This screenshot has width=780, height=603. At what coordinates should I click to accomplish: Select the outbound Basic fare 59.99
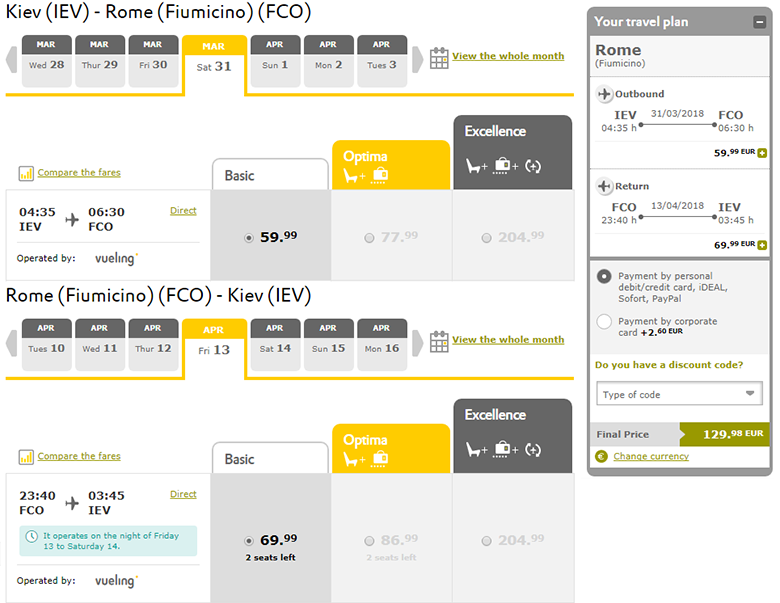(x=249, y=238)
